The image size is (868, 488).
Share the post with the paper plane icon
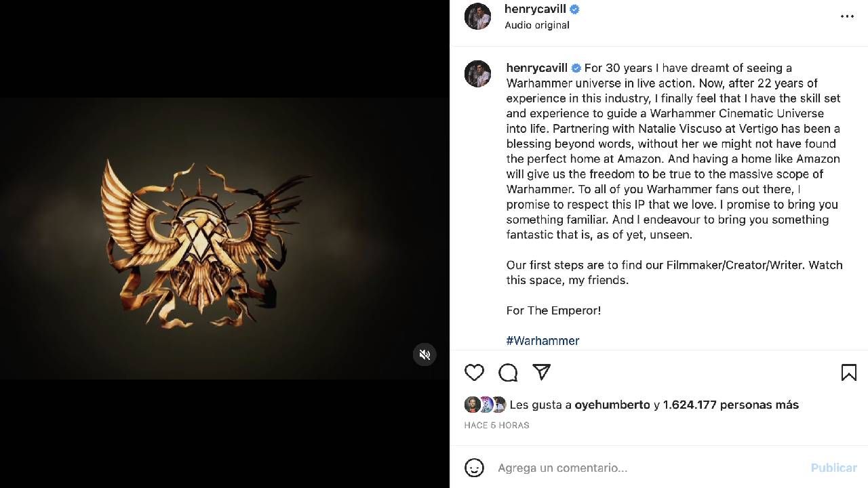[541, 372]
